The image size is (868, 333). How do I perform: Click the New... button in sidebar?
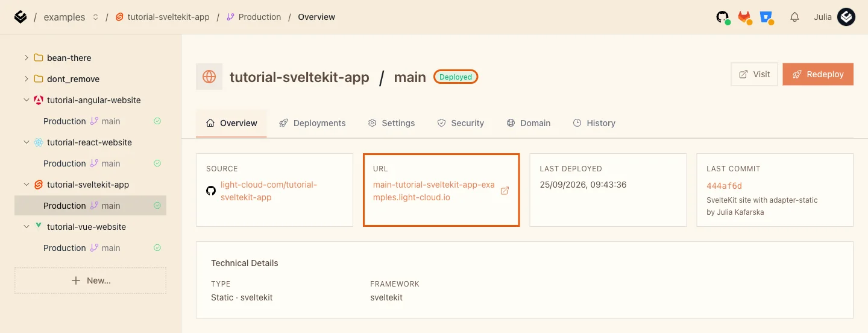(x=90, y=281)
